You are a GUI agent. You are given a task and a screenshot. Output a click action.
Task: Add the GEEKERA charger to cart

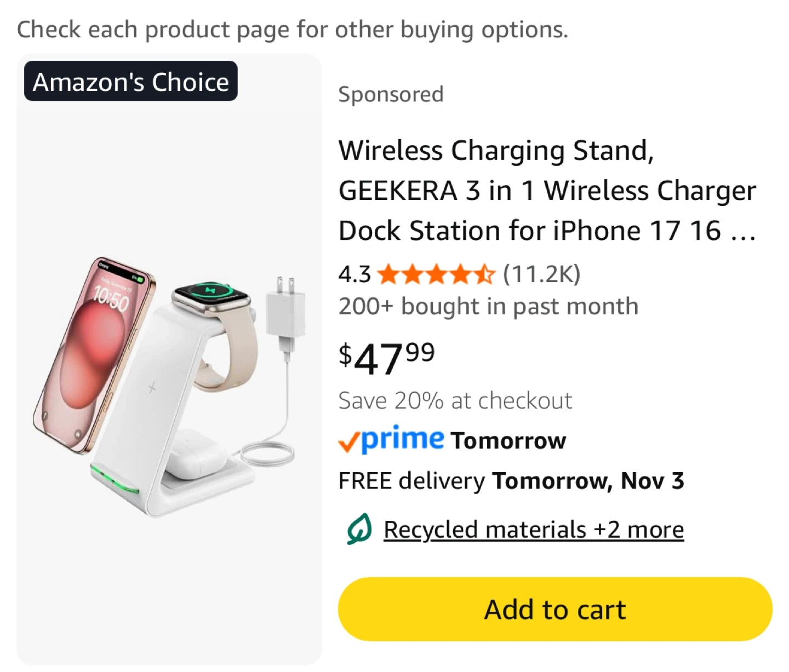[x=554, y=609]
